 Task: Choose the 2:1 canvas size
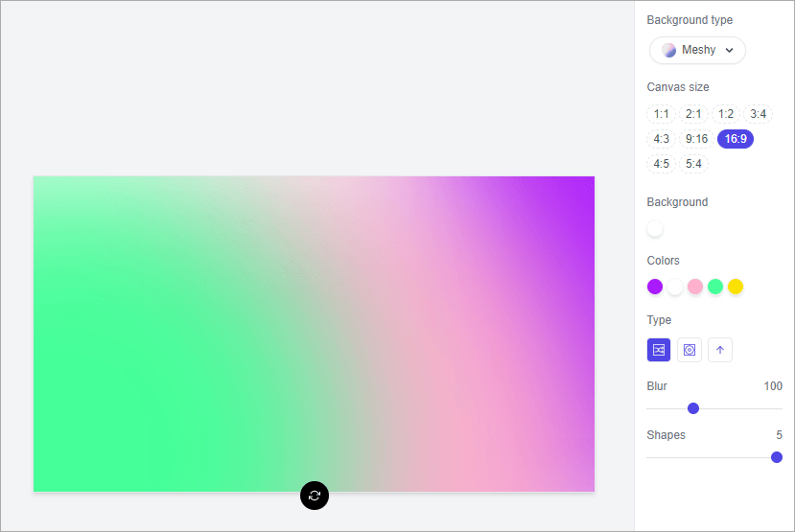click(693, 114)
